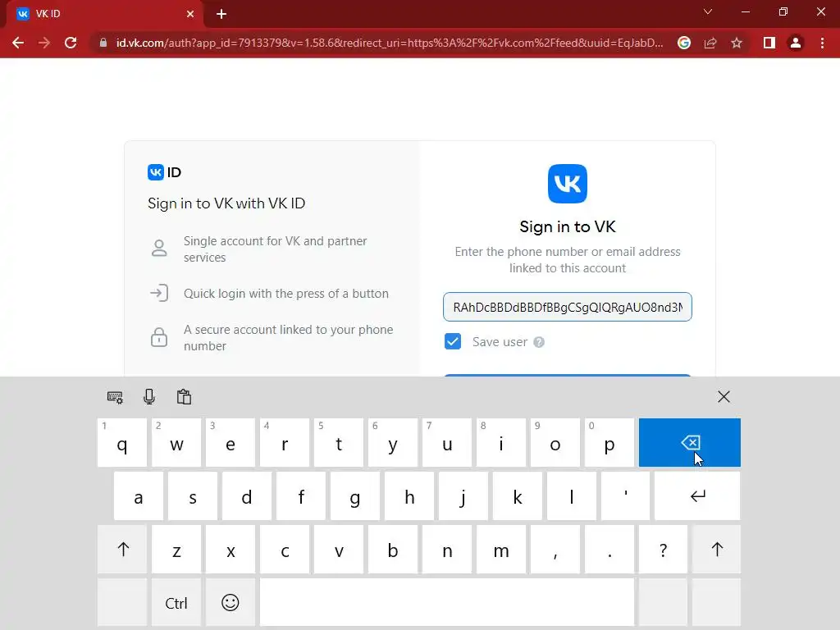Tap the w key

[176, 442]
